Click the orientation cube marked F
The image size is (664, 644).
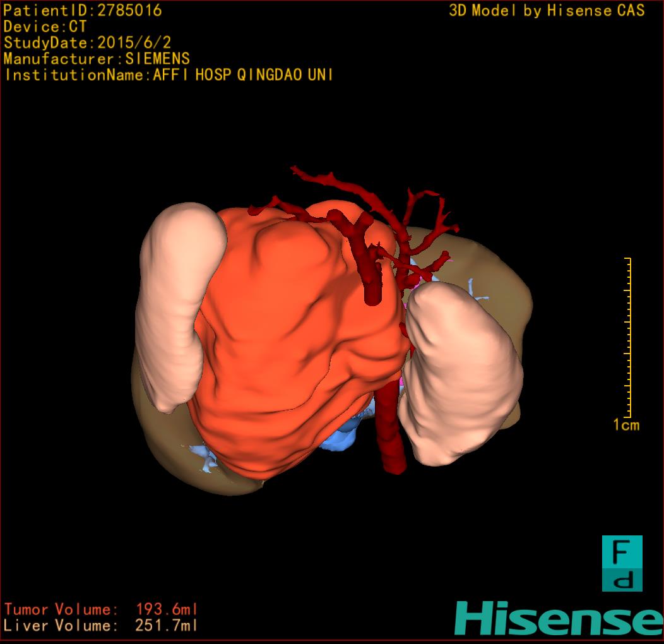(x=622, y=563)
